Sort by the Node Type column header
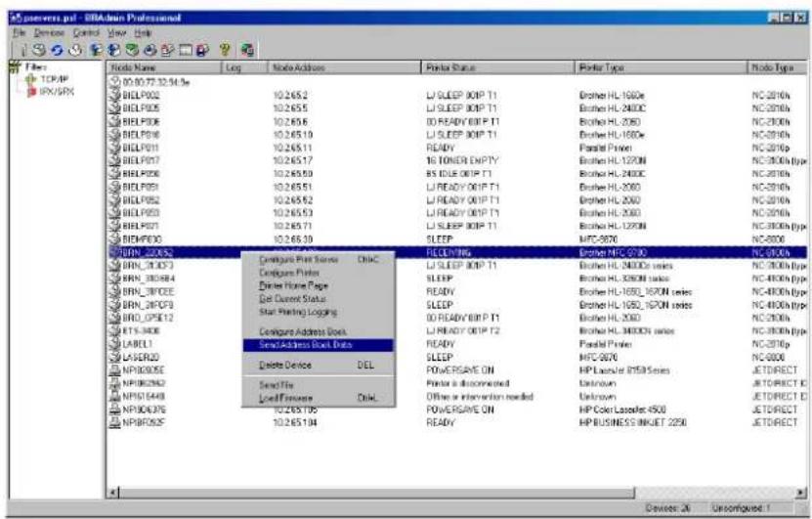This screenshot has width=812, height=519. (x=777, y=67)
